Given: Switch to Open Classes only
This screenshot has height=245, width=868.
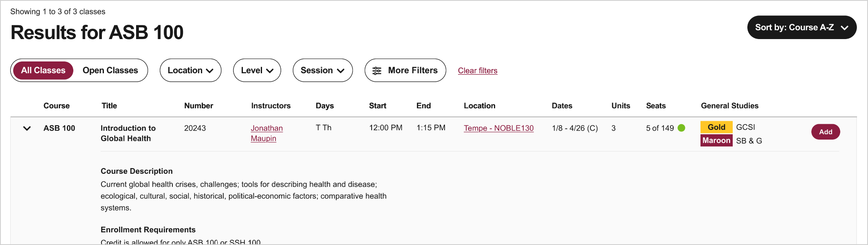Looking at the screenshot, I should click(x=110, y=70).
